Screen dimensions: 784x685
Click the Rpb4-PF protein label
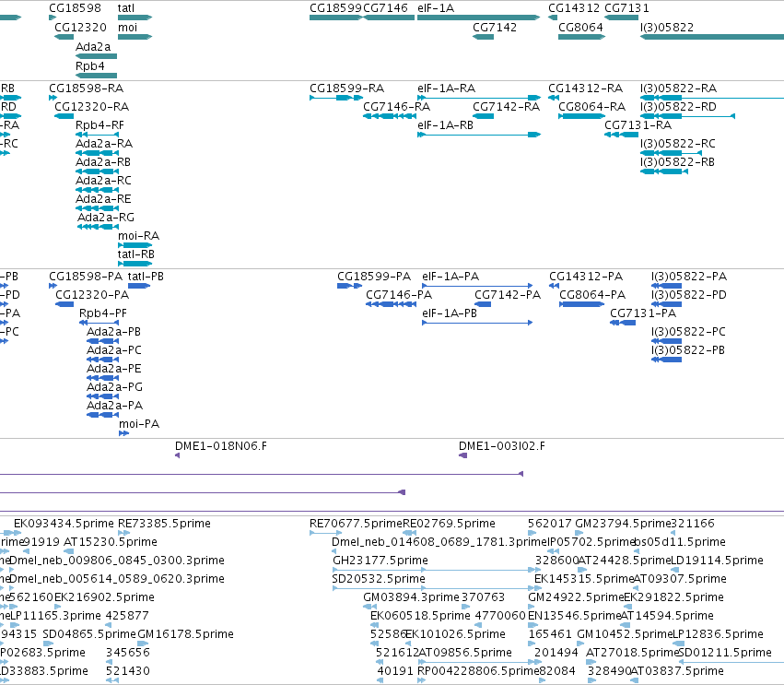(103, 313)
